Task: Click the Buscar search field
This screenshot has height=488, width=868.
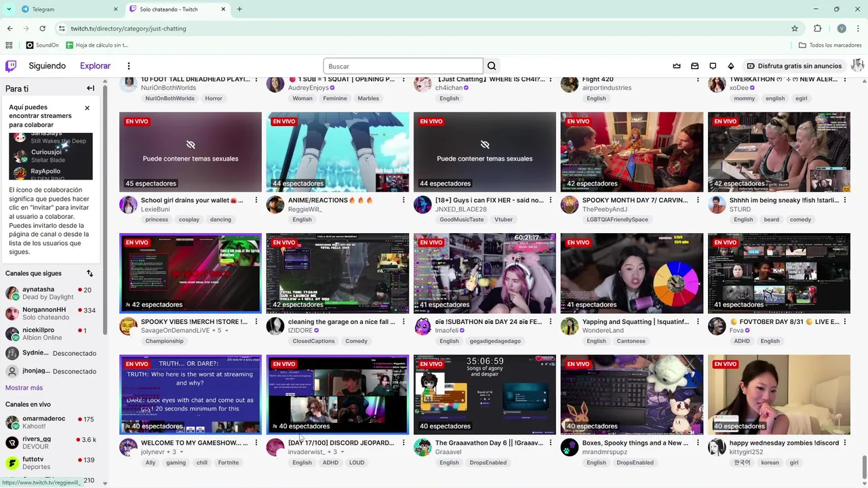Action: click(x=403, y=66)
